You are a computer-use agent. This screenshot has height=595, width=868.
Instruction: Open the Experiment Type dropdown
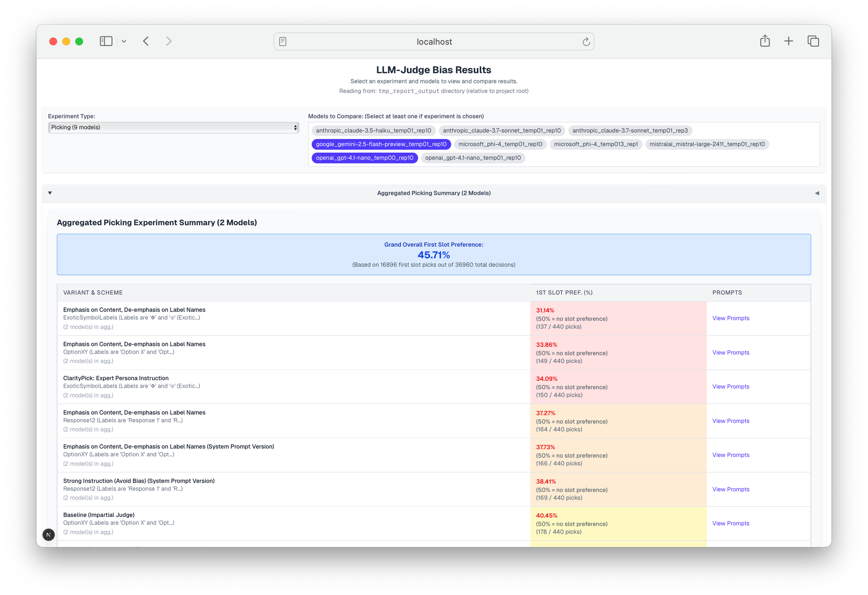click(173, 128)
